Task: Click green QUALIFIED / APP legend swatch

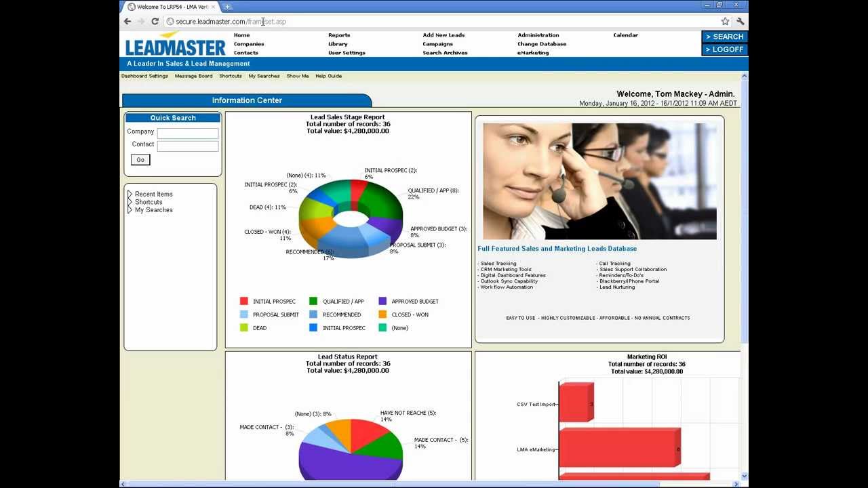Action: [313, 301]
